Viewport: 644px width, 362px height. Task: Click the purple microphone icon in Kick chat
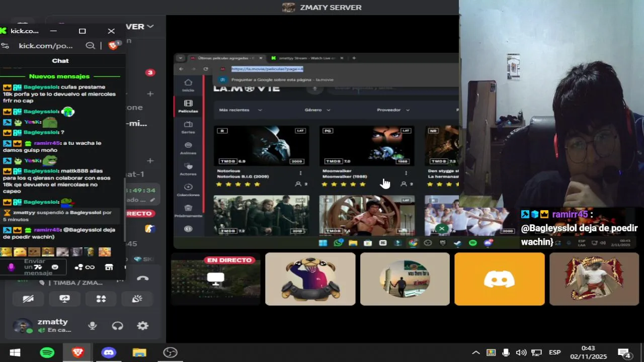pyautogui.click(x=11, y=267)
